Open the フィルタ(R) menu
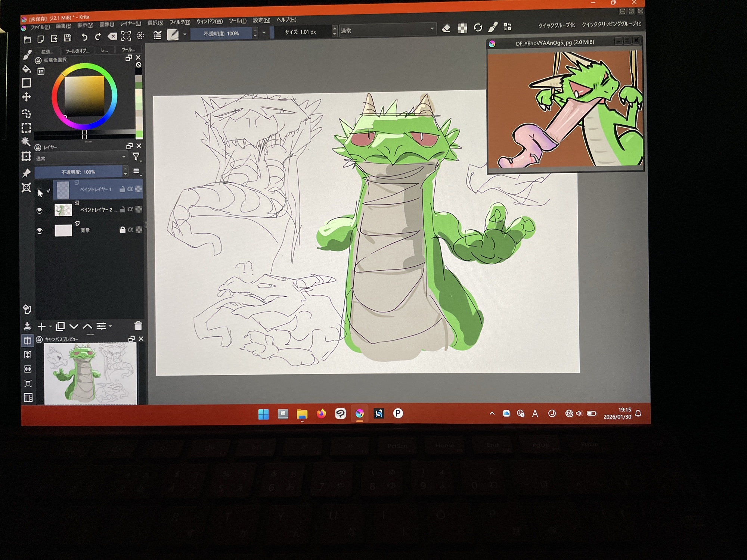This screenshot has width=747, height=560. click(180, 22)
